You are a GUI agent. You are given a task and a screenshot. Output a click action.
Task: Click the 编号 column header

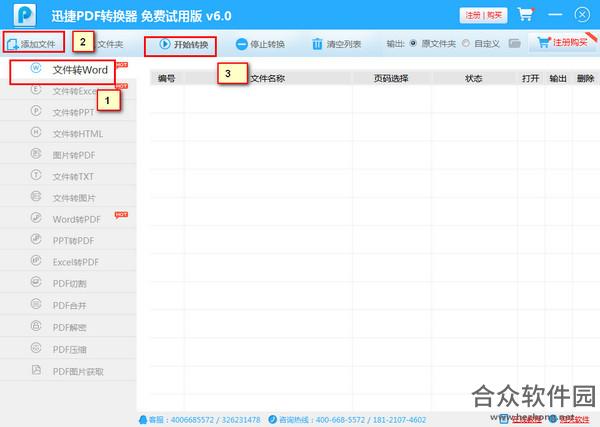pos(166,78)
